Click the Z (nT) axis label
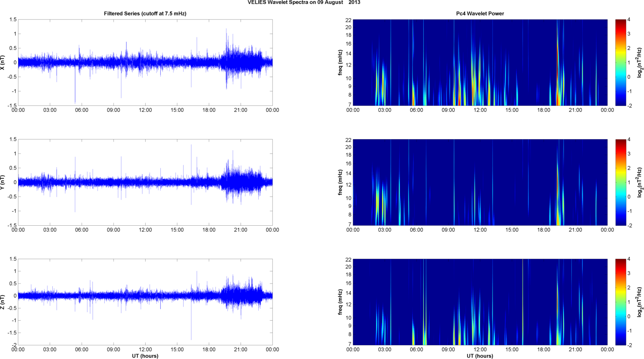 tap(3, 302)
